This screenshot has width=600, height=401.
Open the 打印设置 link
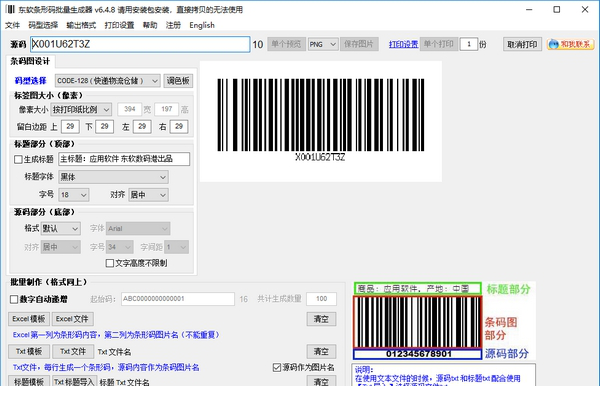pyautogui.click(x=403, y=44)
